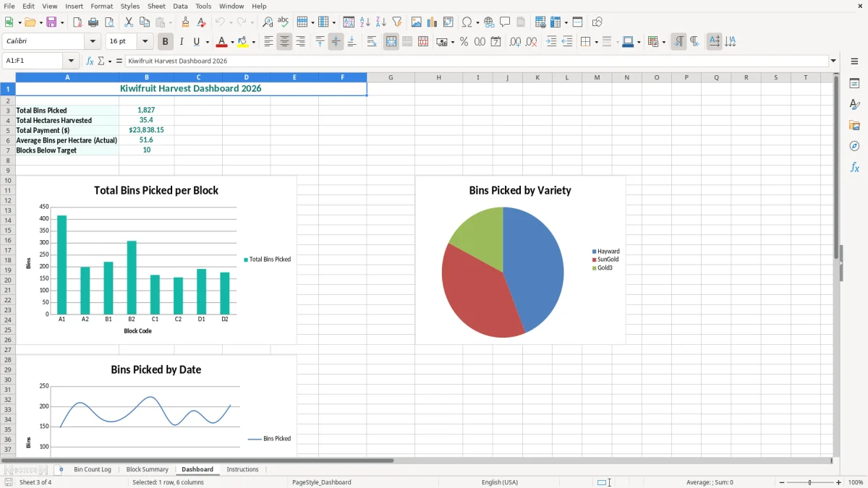The image size is (868, 488).
Task: Switch to the Block Summary sheet
Action: (148, 469)
